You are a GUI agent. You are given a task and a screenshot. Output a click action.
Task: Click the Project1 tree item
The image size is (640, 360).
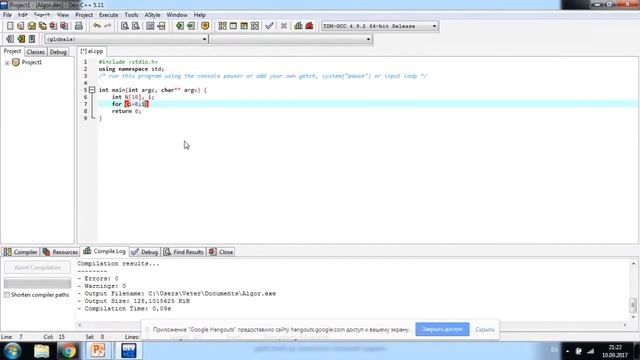(31, 62)
